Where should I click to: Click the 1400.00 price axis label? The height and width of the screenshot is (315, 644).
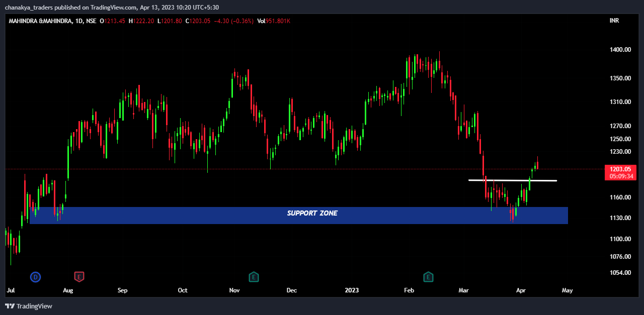[x=620, y=50]
